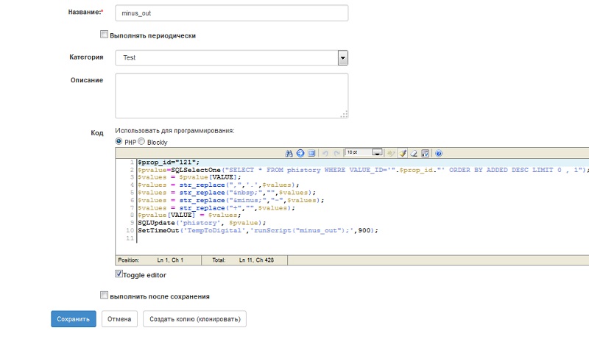The image size is (589, 364).
Task: Open the editor help icon
Action: coord(439,153)
